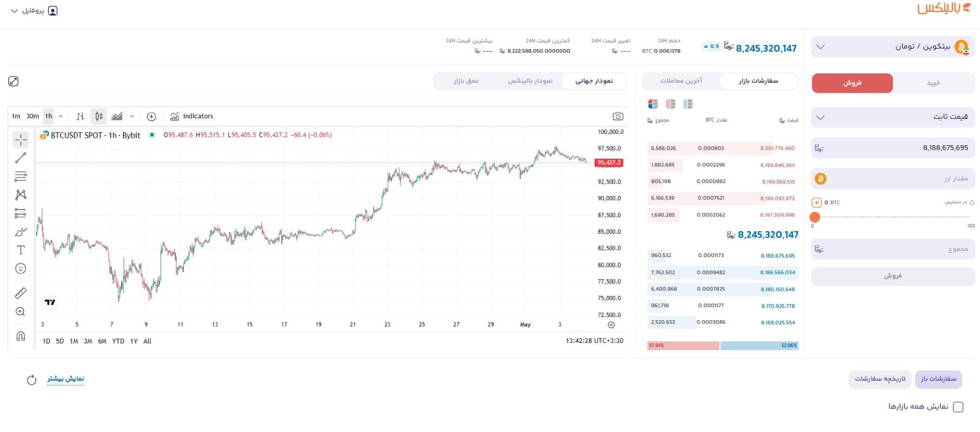Expand the chart style dropdown arrow

click(132, 116)
